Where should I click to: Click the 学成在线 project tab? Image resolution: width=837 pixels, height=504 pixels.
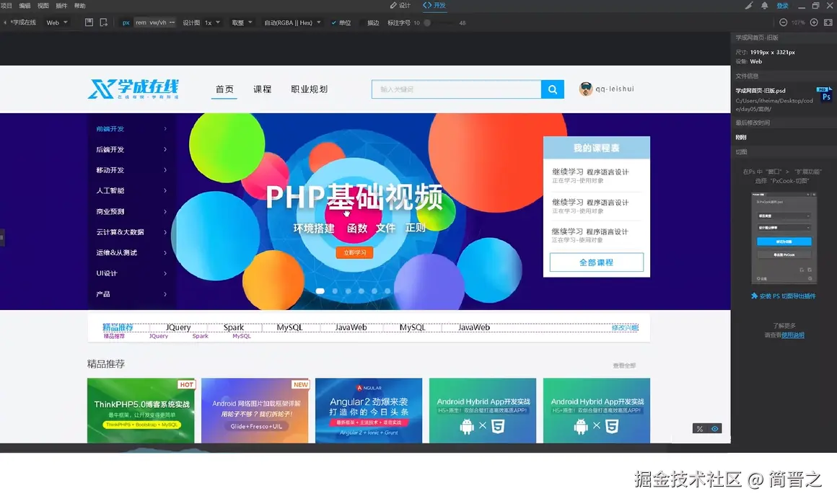tap(23, 22)
